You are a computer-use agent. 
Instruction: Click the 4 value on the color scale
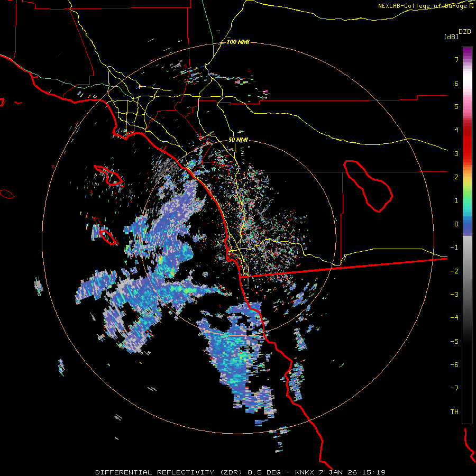pos(456,130)
